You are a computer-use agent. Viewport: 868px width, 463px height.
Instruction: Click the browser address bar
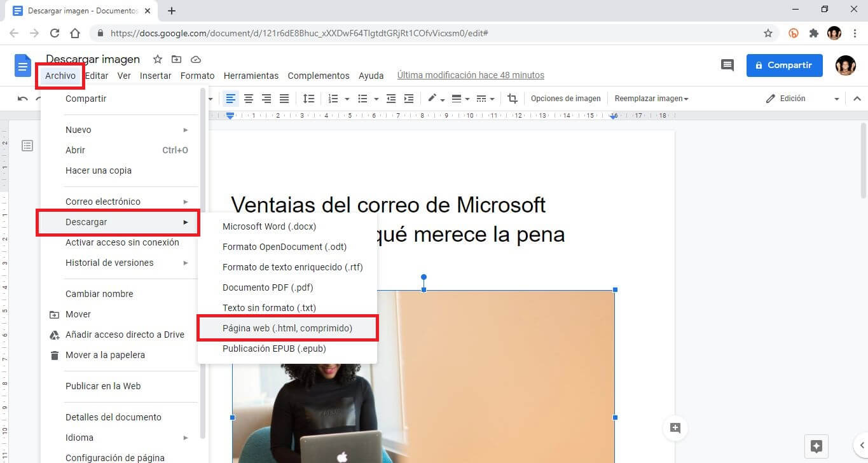(x=432, y=33)
